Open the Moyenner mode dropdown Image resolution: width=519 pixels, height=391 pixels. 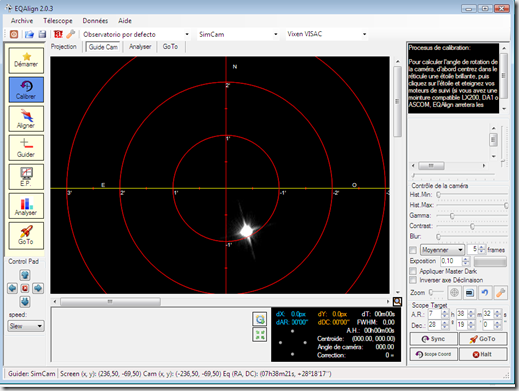[442, 250]
